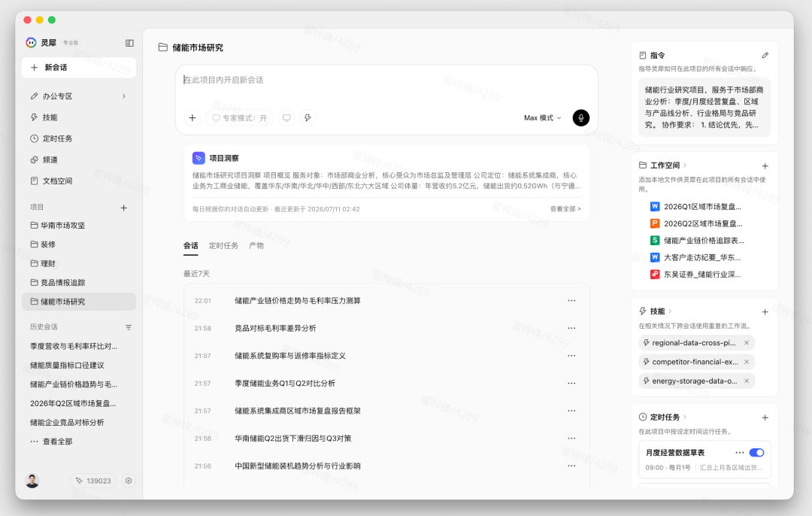Click the 灵犀 logo icon
Screen dimensions: 812x516
point(31,42)
